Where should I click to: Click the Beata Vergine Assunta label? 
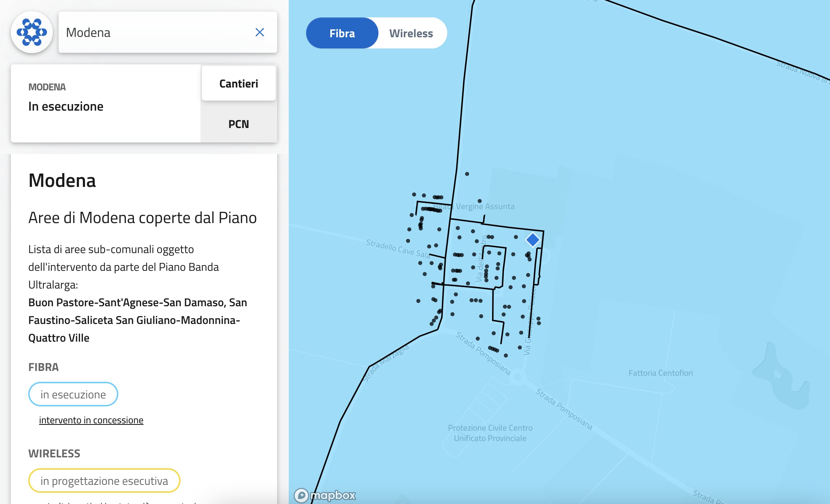pos(478,206)
